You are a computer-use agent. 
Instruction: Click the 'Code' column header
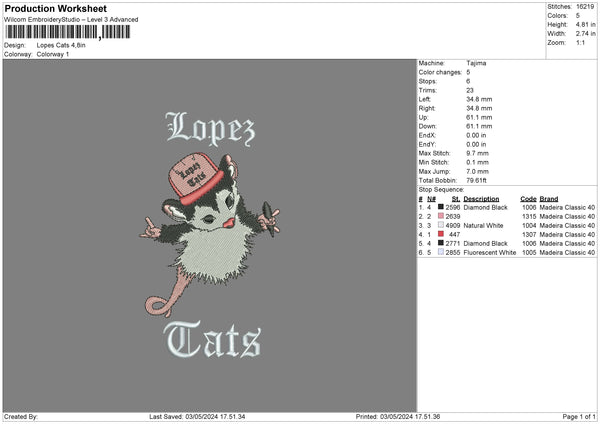(x=528, y=199)
